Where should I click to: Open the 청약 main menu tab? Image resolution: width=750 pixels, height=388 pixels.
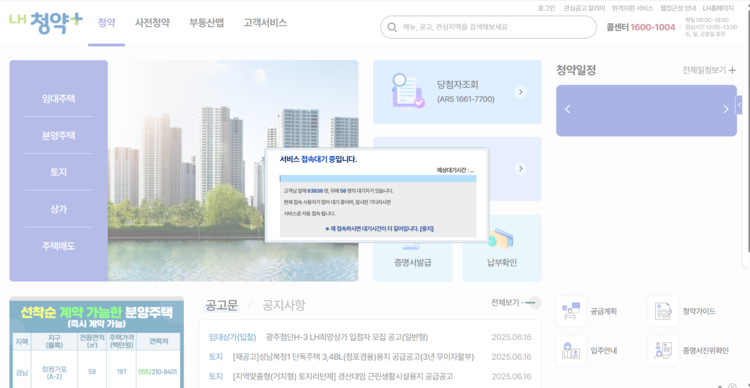click(x=106, y=22)
